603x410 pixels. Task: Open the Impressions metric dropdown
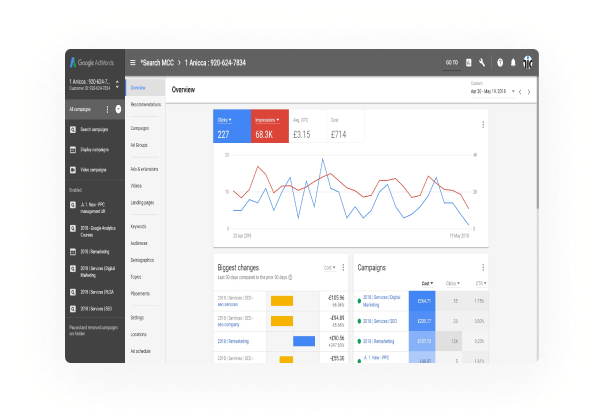[267, 120]
